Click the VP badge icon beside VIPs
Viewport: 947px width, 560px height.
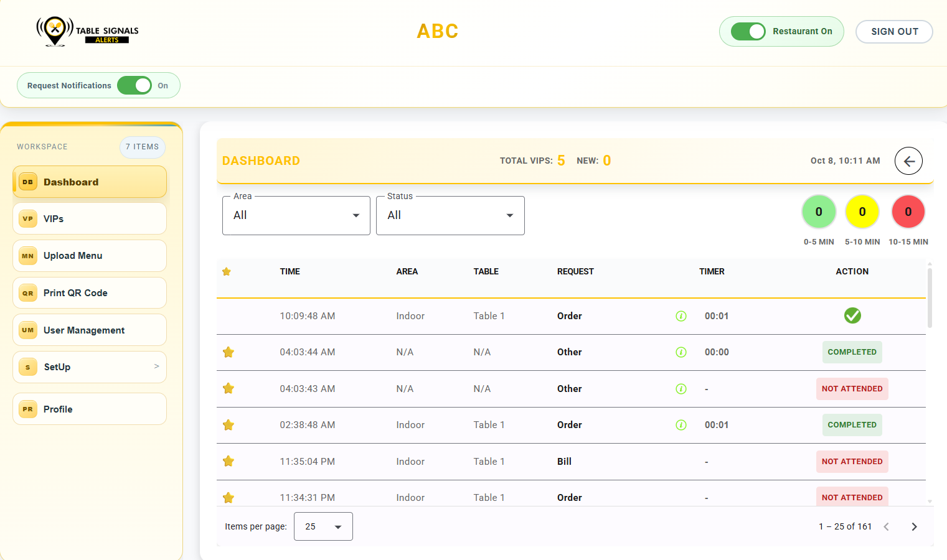(27, 219)
